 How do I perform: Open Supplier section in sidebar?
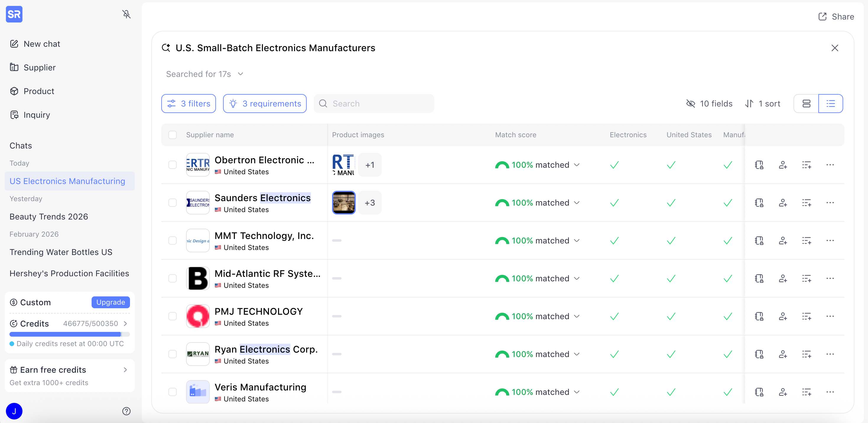click(x=39, y=67)
